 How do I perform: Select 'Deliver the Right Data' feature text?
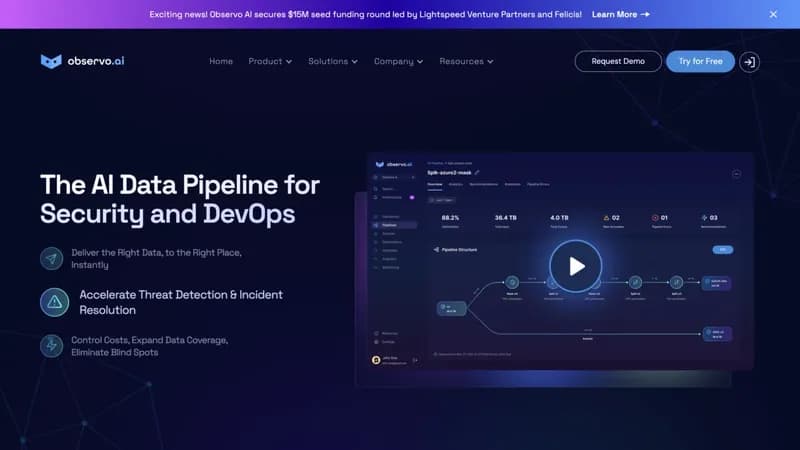coord(157,259)
